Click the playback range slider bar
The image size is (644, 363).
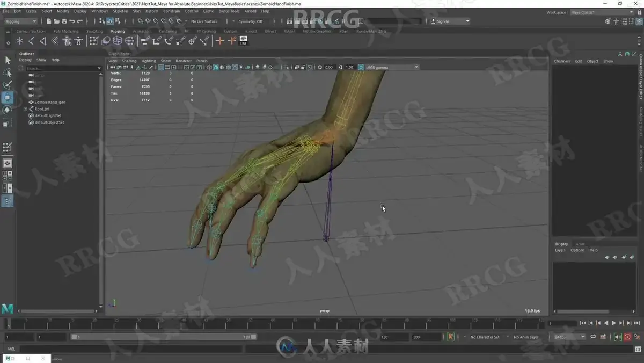click(x=164, y=337)
